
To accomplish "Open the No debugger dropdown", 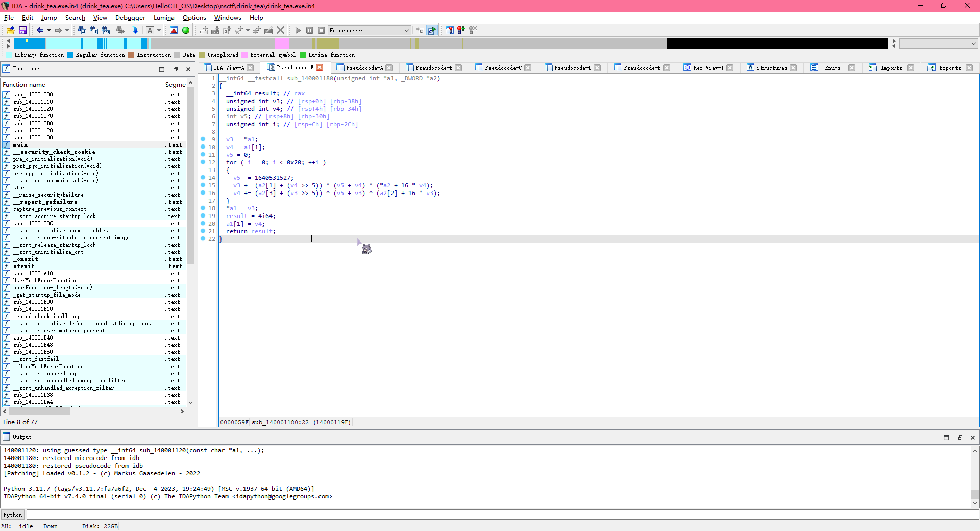I will pyautogui.click(x=406, y=31).
